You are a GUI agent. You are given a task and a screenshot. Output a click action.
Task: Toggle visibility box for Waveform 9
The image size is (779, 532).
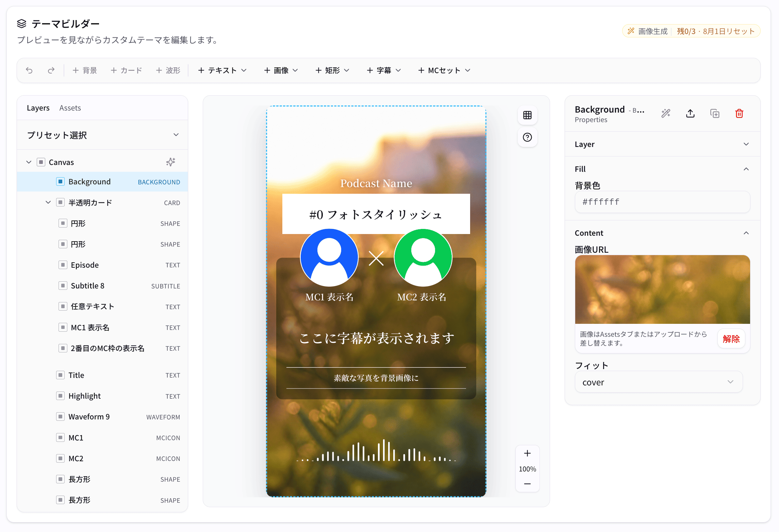click(60, 417)
